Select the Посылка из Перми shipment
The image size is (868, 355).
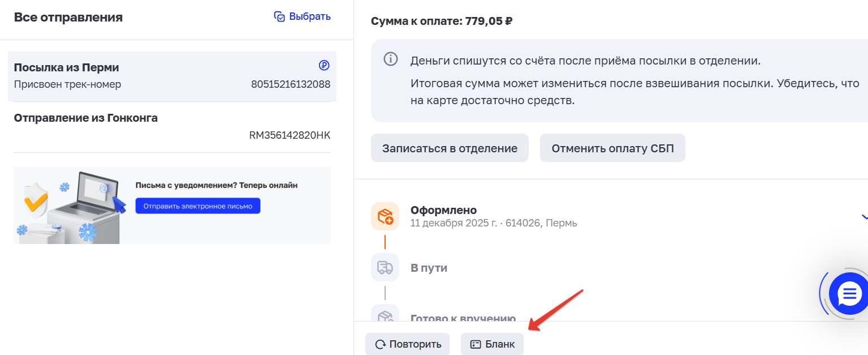pos(170,75)
